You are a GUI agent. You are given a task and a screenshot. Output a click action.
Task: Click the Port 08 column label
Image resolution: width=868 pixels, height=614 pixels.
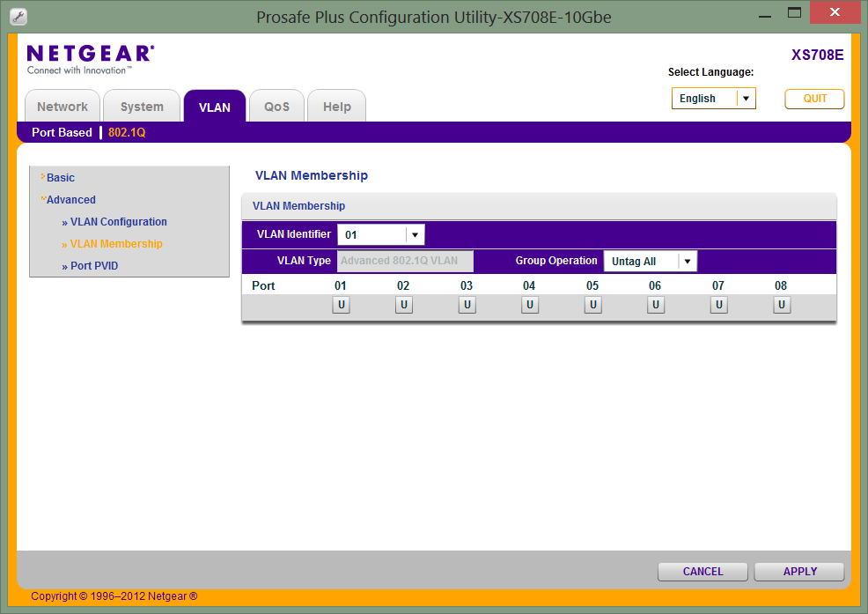[x=781, y=285]
